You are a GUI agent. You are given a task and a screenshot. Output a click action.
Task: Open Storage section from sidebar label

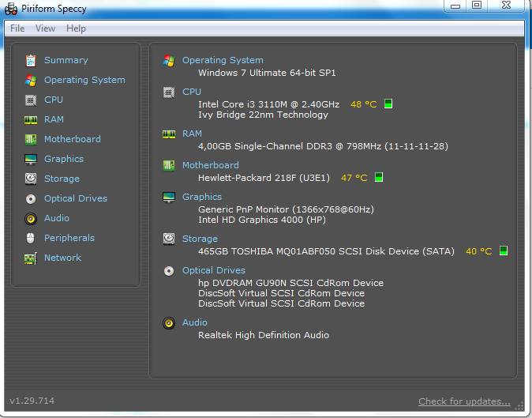62,179
